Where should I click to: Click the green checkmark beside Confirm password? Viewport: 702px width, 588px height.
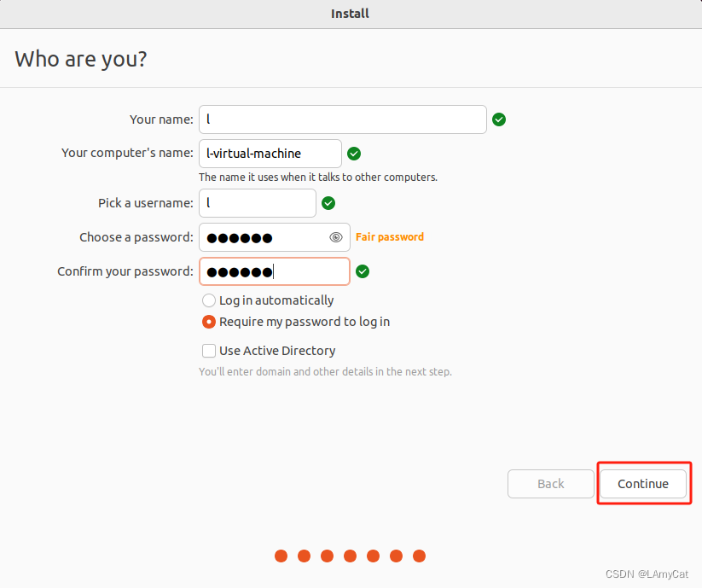pyautogui.click(x=363, y=271)
